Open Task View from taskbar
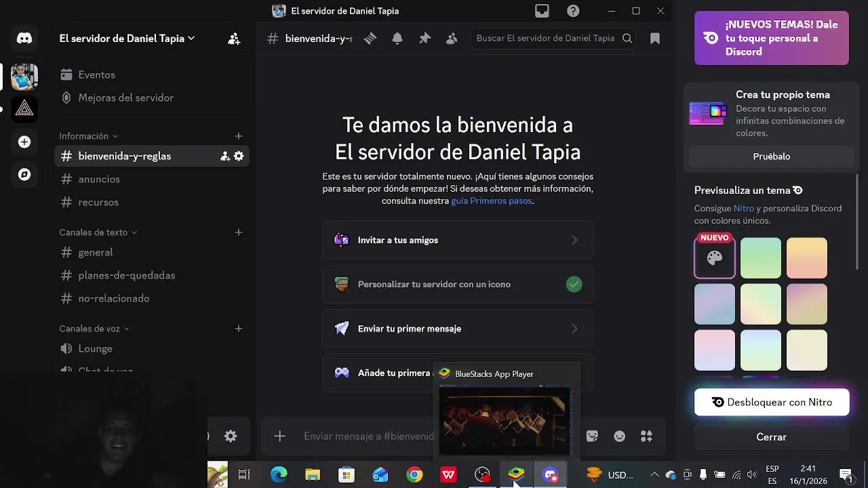The height and width of the screenshot is (488, 868). (244, 475)
